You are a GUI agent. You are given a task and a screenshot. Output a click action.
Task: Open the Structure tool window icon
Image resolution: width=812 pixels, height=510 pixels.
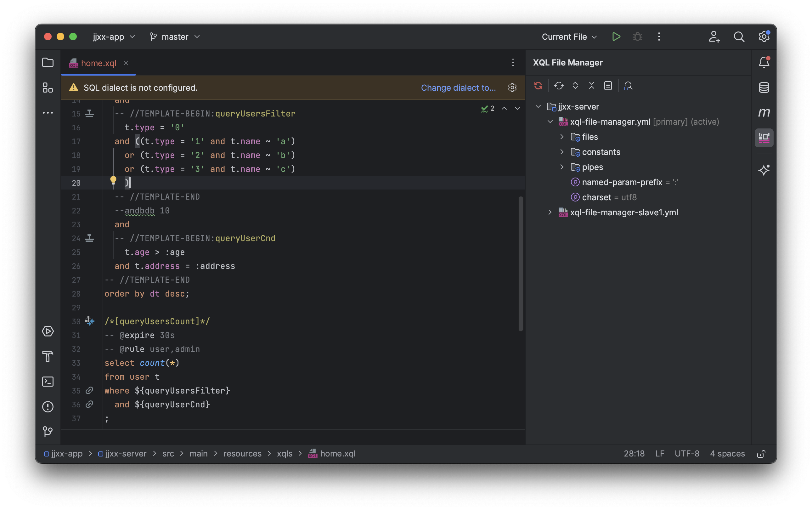[48, 88]
